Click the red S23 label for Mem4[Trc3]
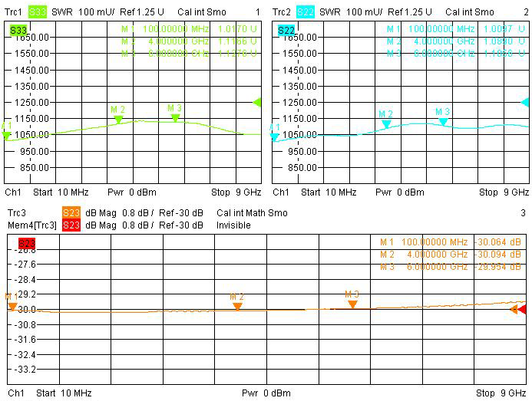This screenshot has width=532, height=401. [x=71, y=225]
